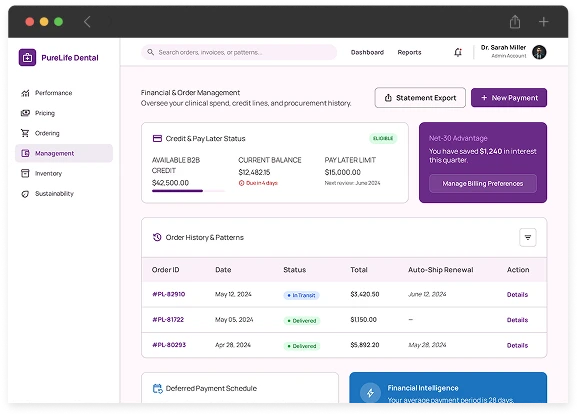Click Dr. Sarah Miller account name
This screenshot has width=579, height=416.
click(503, 48)
